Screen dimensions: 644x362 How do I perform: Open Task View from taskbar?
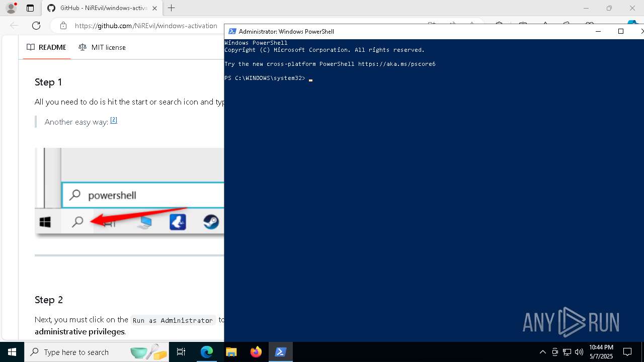(182, 352)
